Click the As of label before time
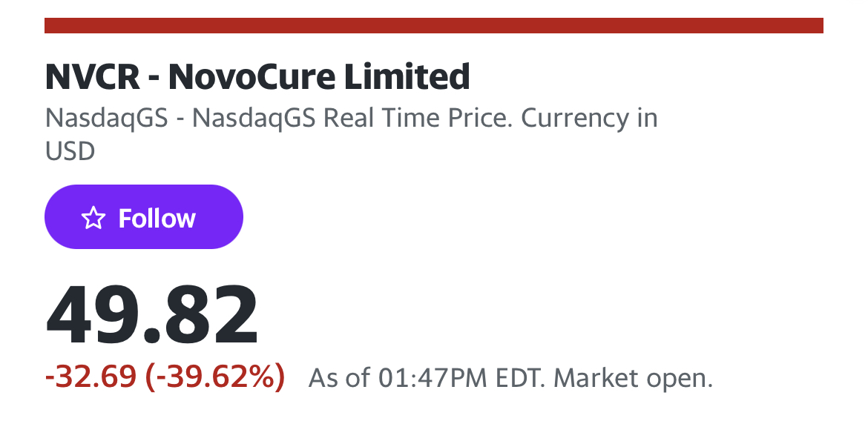The image size is (868, 444). pyautogui.click(x=338, y=379)
